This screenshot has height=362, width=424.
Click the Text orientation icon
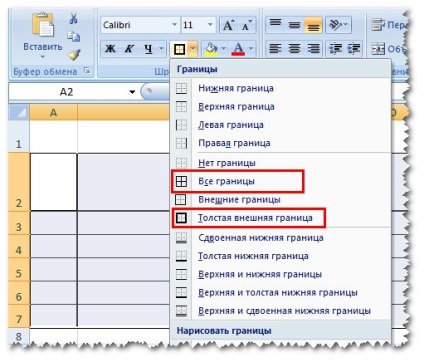pos(338,25)
